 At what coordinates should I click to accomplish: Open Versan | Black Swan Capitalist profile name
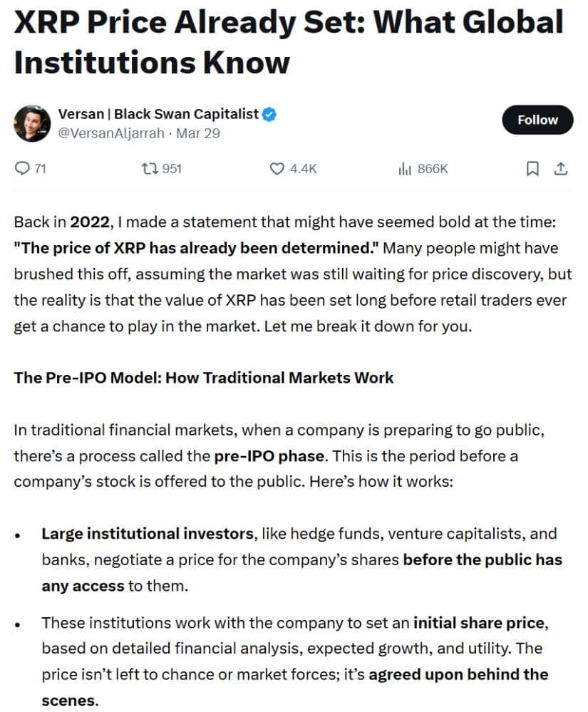click(x=158, y=113)
